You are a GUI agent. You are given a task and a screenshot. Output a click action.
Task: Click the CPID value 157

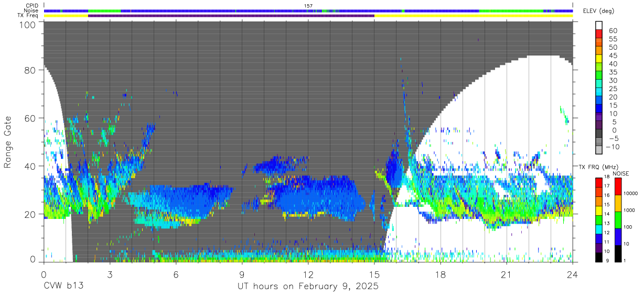[x=308, y=6]
